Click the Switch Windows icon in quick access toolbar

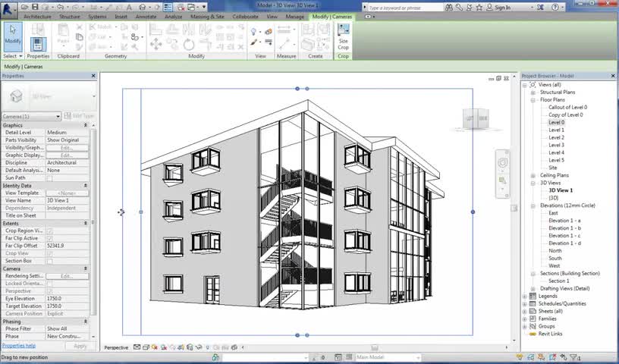point(191,7)
